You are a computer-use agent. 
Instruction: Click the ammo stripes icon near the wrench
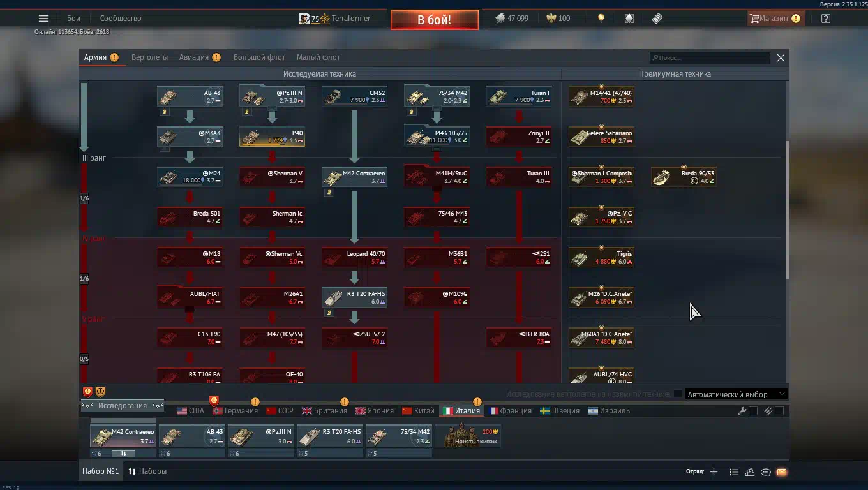[x=769, y=411]
